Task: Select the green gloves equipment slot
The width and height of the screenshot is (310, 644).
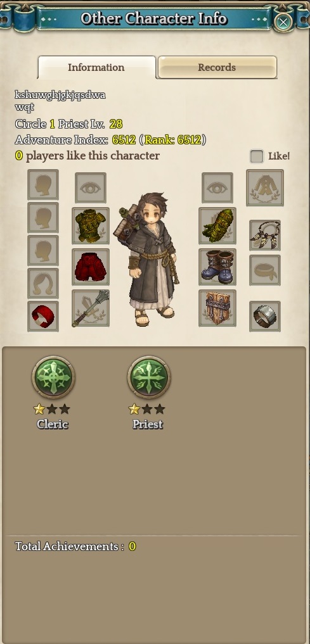Action: click(217, 225)
